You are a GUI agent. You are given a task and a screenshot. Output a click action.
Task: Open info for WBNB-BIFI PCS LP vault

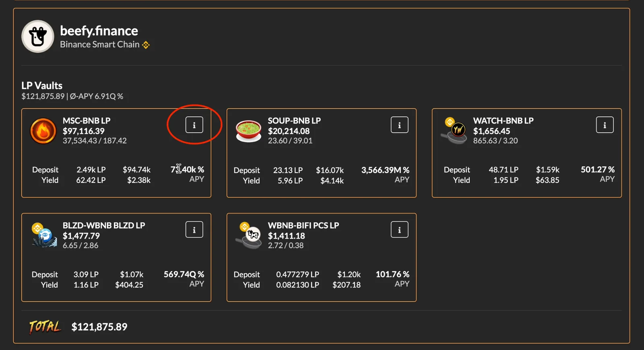399,229
